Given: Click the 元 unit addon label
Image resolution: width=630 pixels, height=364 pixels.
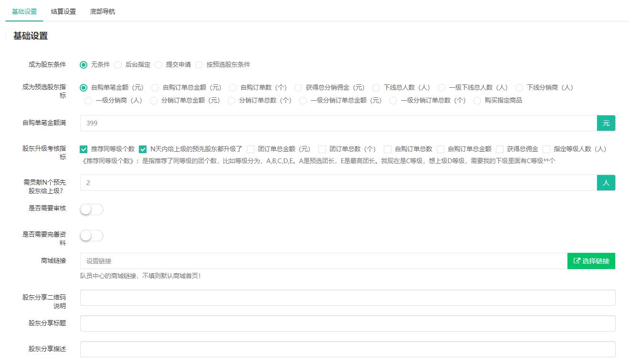Looking at the screenshot, I should tap(606, 123).
